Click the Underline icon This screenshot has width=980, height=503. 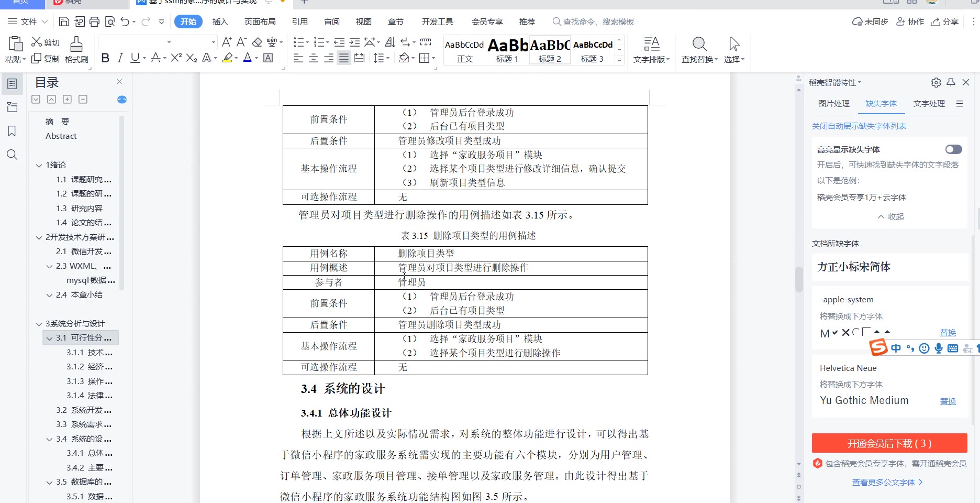tap(135, 58)
